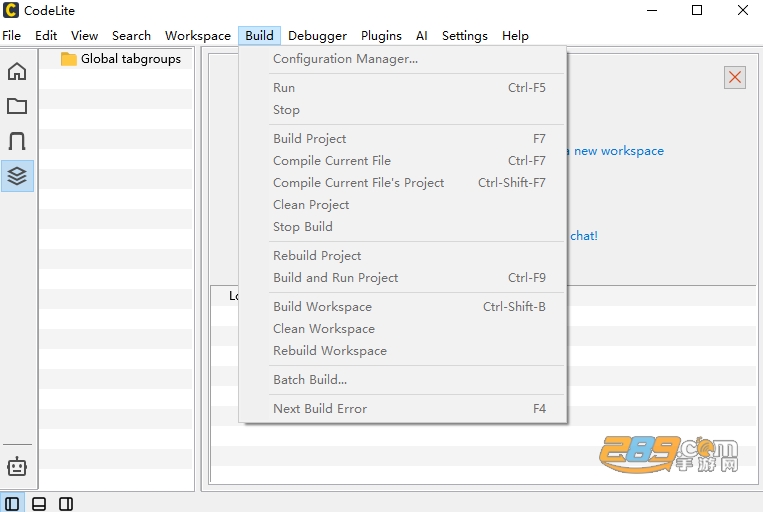This screenshot has width=763, height=512.
Task: Choose Build Project menu entry
Action: pyautogui.click(x=403, y=139)
